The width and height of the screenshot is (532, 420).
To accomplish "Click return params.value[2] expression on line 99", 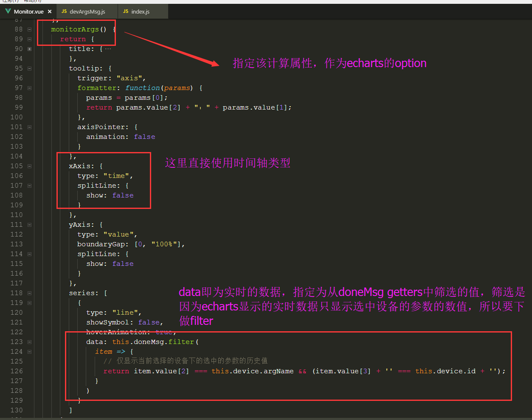I will pos(133,107).
